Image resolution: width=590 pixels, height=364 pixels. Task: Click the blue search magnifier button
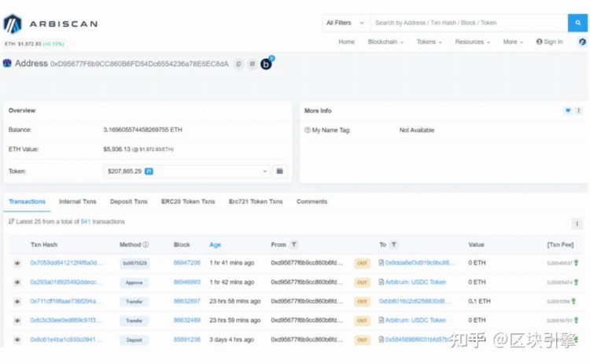[x=578, y=24]
